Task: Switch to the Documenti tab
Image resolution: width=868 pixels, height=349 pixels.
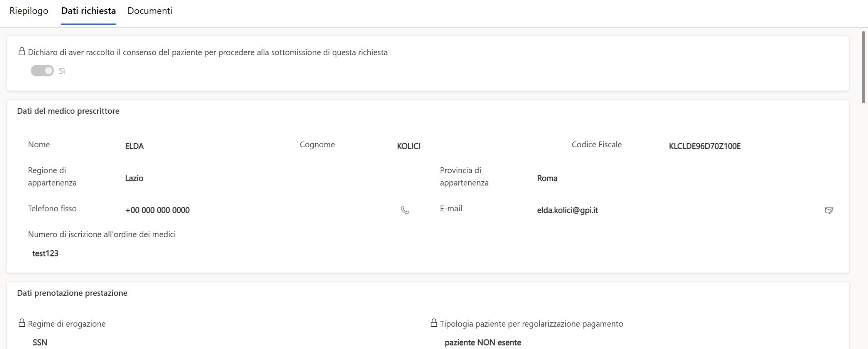Action: [x=150, y=11]
